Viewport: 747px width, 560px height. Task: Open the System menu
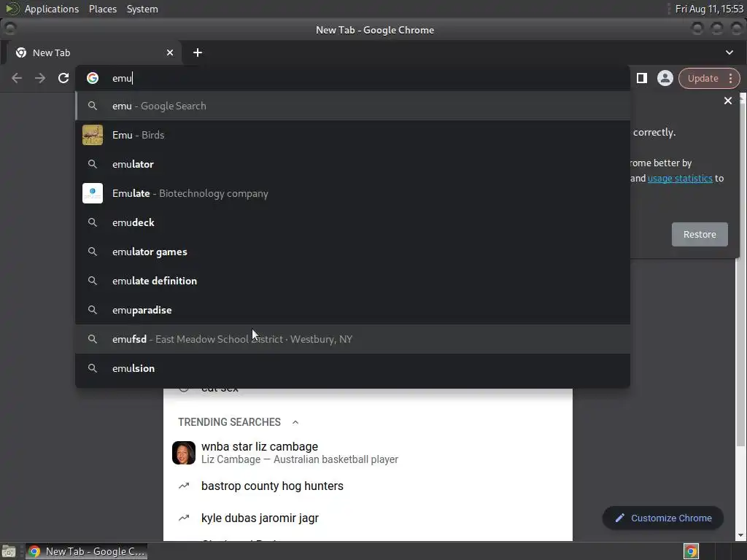pos(142,9)
